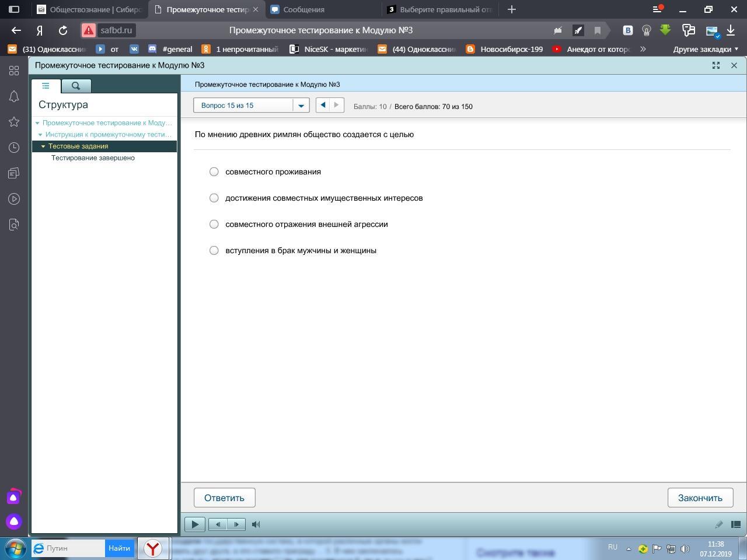
Task: Select answer 'совместного отражения внешней агрессии'
Action: [214, 224]
